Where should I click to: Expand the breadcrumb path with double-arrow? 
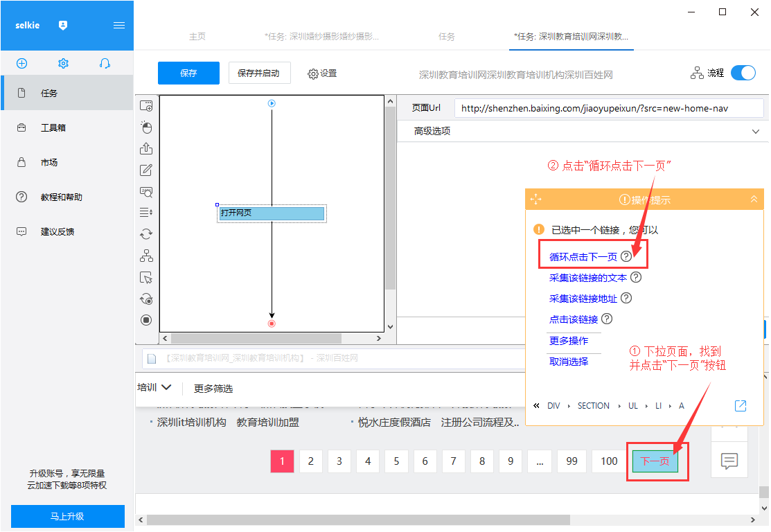pyautogui.click(x=536, y=406)
